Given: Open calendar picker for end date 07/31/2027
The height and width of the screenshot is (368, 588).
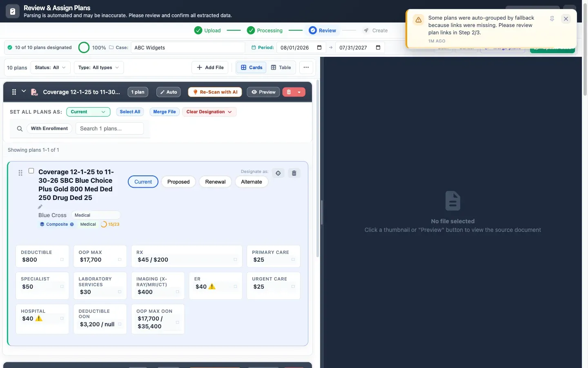Looking at the screenshot, I should pos(378,47).
